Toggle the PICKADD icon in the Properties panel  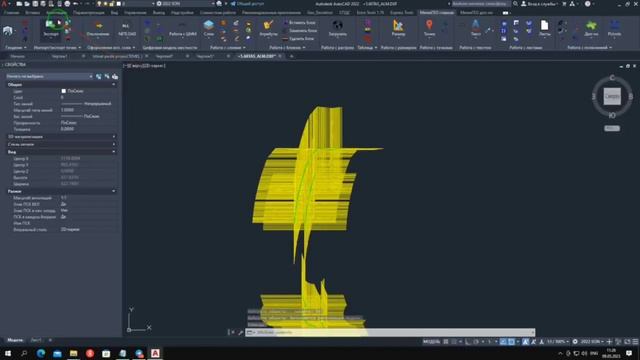coord(99,76)
